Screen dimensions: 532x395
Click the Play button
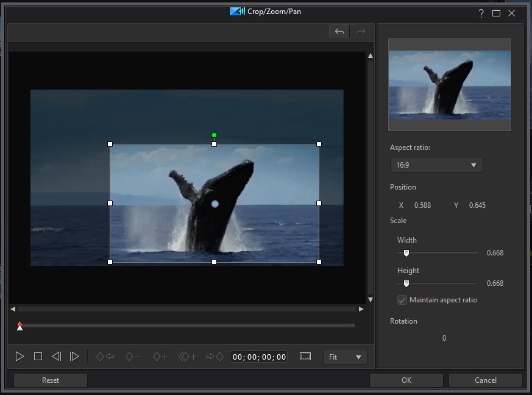click(x=20, y=357)
